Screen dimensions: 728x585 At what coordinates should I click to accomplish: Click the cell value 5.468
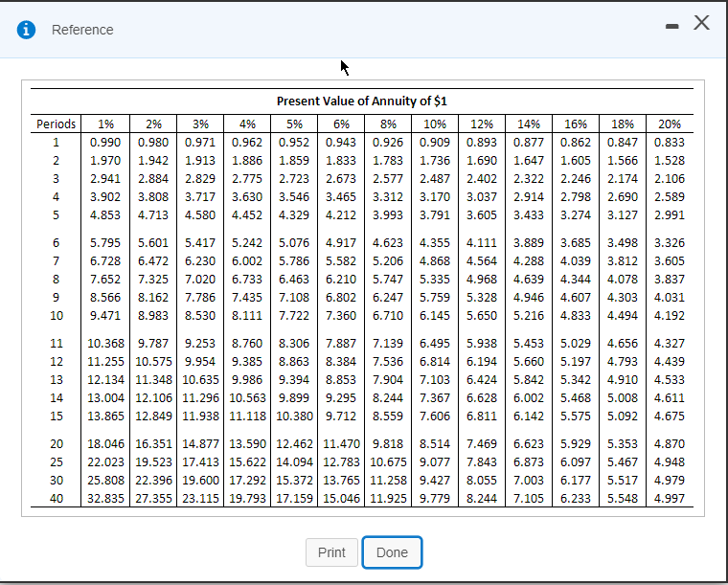pyautogui.click(x=576, y=398)
